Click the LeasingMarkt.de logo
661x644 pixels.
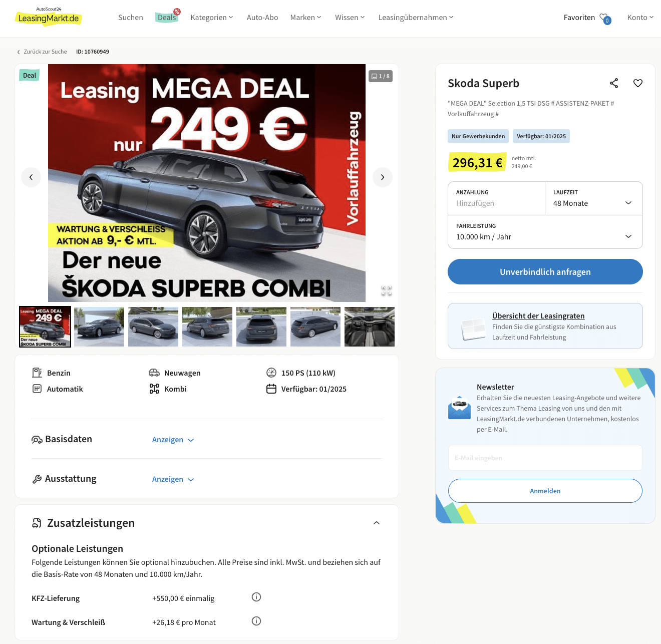49,17
